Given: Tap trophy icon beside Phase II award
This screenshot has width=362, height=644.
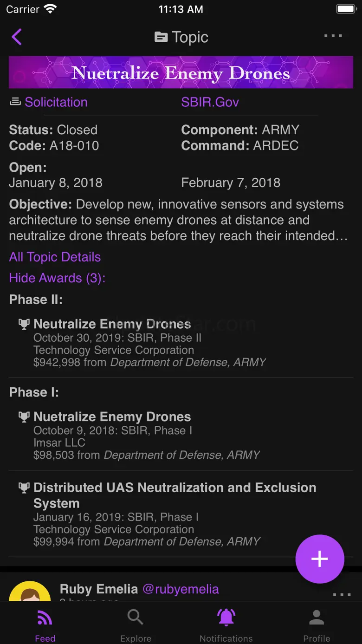Looking at the screenshot, I should point(24,324).
